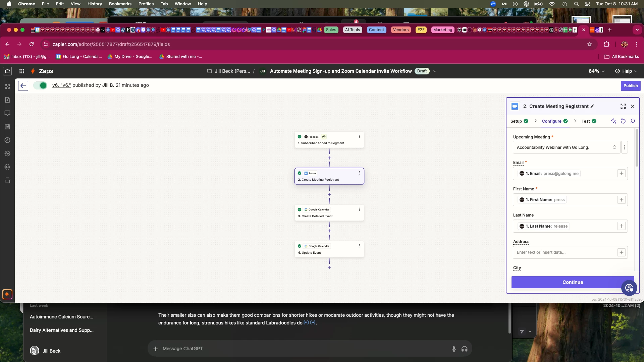Open the AI sparkle icon in step panel
The height and width of the screenshot is (362, 644).
tap(613, 121)
